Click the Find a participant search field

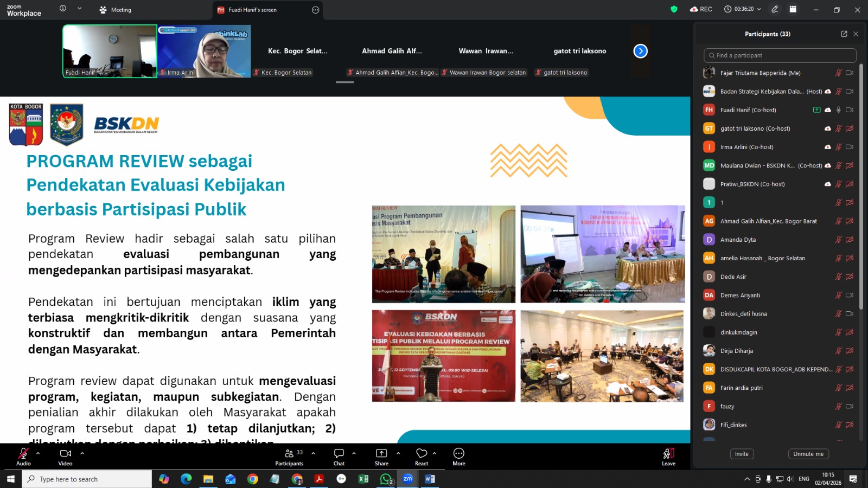pos(780,55)
